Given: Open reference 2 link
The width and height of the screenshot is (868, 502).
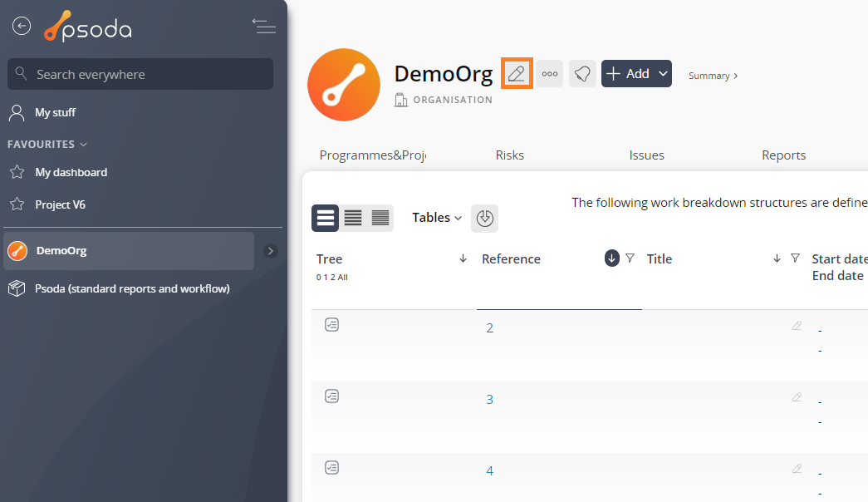Looking at the screenshot, I should click(x=489, y=328).
